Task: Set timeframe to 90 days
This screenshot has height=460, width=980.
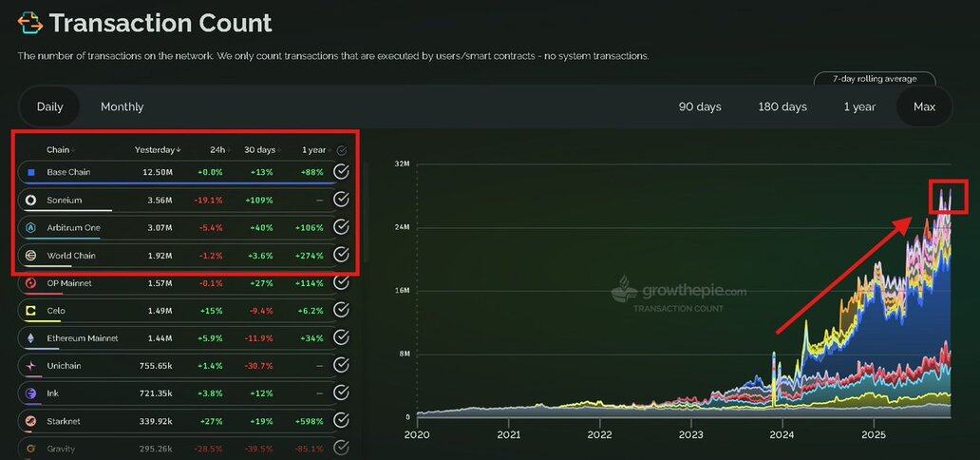Action: tap(700, 106)
